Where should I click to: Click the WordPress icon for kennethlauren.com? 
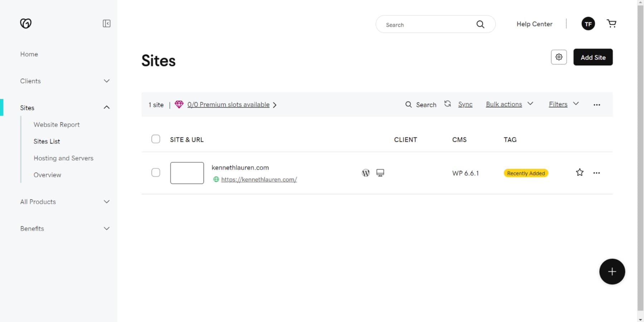tap(365, 172)
